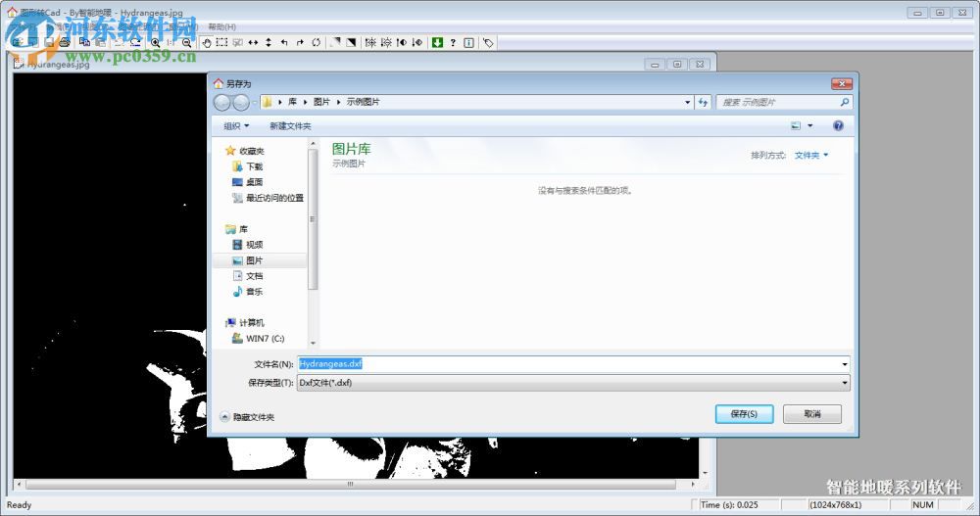Click the change view icon in dialog
The width and height of the screenshot is (980, 516).
[x=796, y=125]
